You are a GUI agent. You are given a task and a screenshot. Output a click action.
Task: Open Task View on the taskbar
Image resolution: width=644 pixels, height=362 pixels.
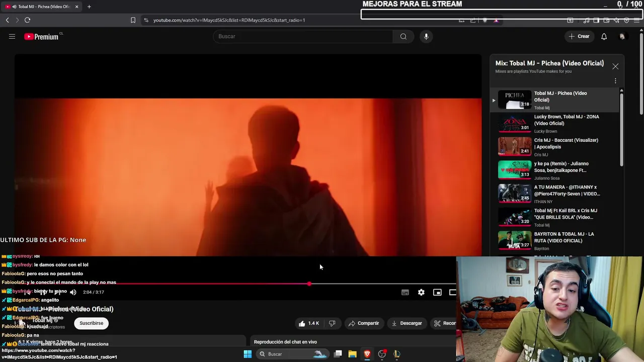338,354
